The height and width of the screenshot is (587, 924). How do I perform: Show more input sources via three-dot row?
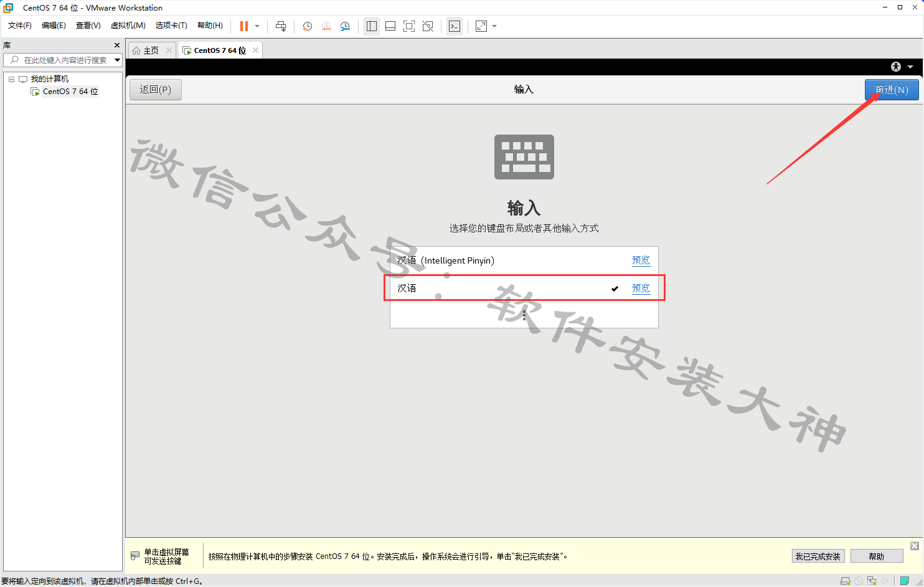tap(524, 315)
